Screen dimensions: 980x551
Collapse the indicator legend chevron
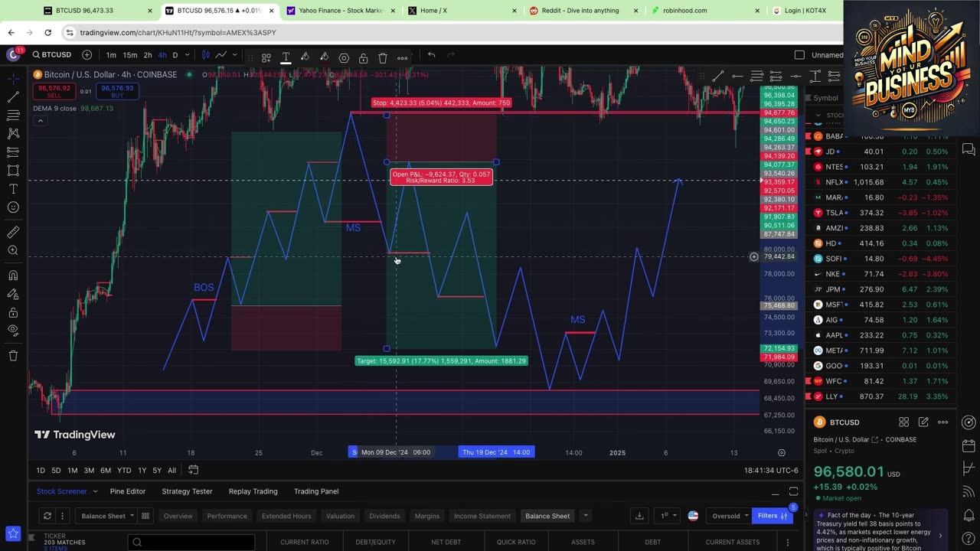tap(40, 121)
